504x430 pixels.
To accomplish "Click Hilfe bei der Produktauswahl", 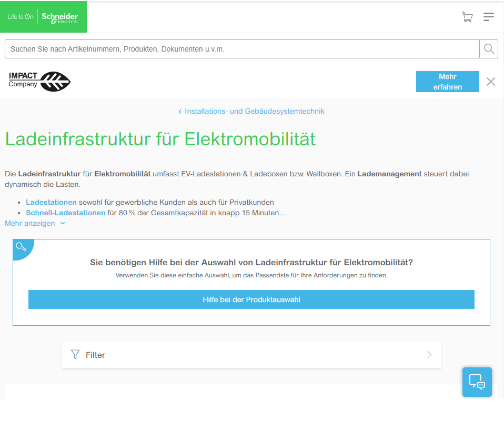I will (x=251, y=299).
